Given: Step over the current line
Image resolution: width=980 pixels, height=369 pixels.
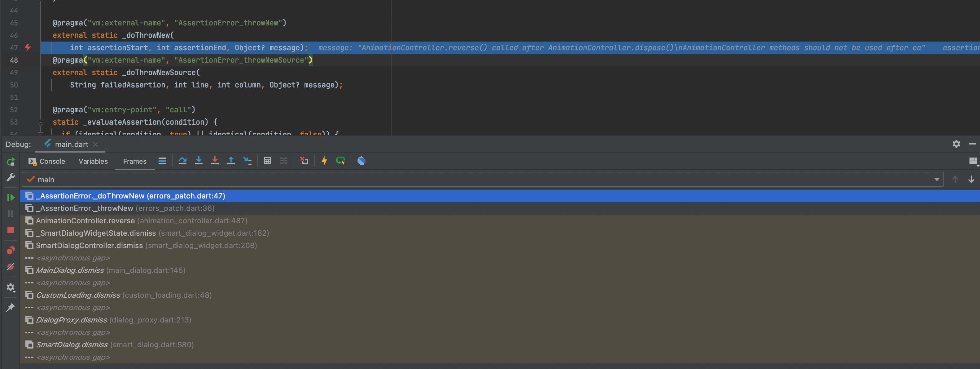Looking at the screenshot, I should [183, 161].
